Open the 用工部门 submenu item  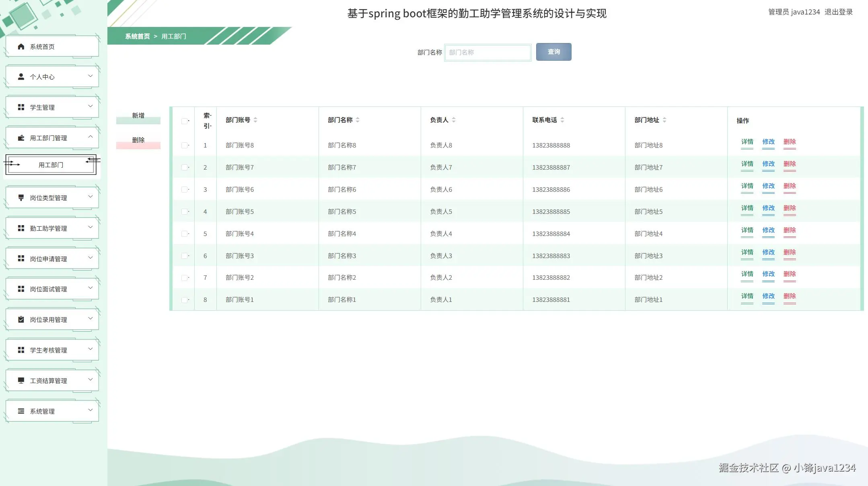click(x=51, y=165)
